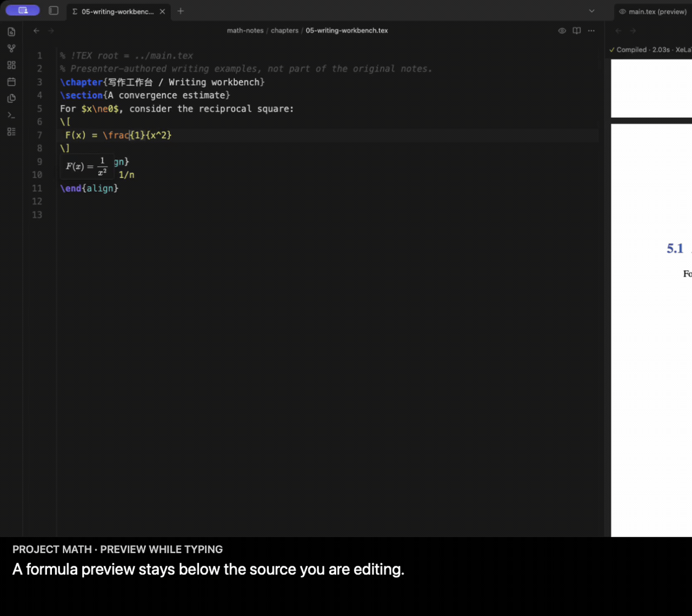Click the \section command on line 4
This screenshot has height=616, width=692.
(x=81, y=95)
